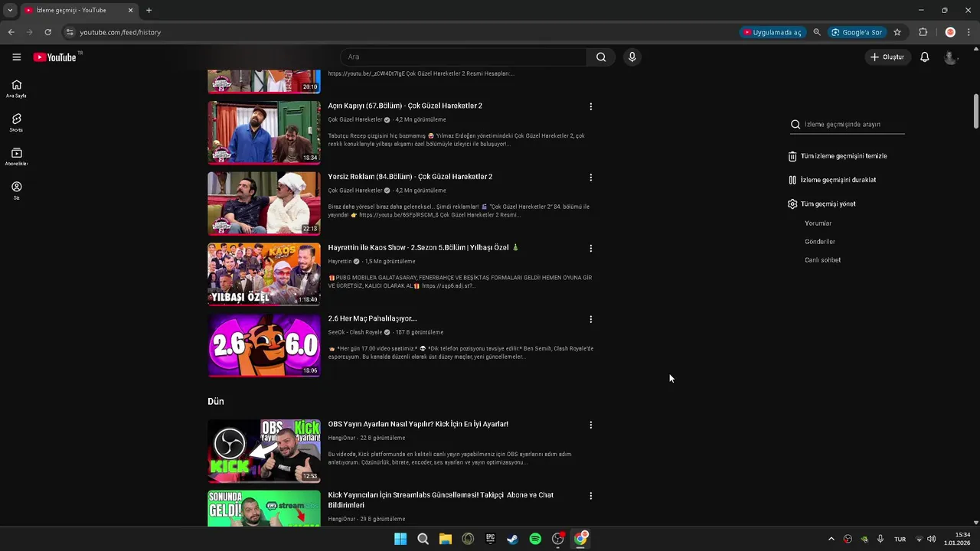980x551 pixels.
Task: Go to YouTube home via logo
Action: (55, 57)
